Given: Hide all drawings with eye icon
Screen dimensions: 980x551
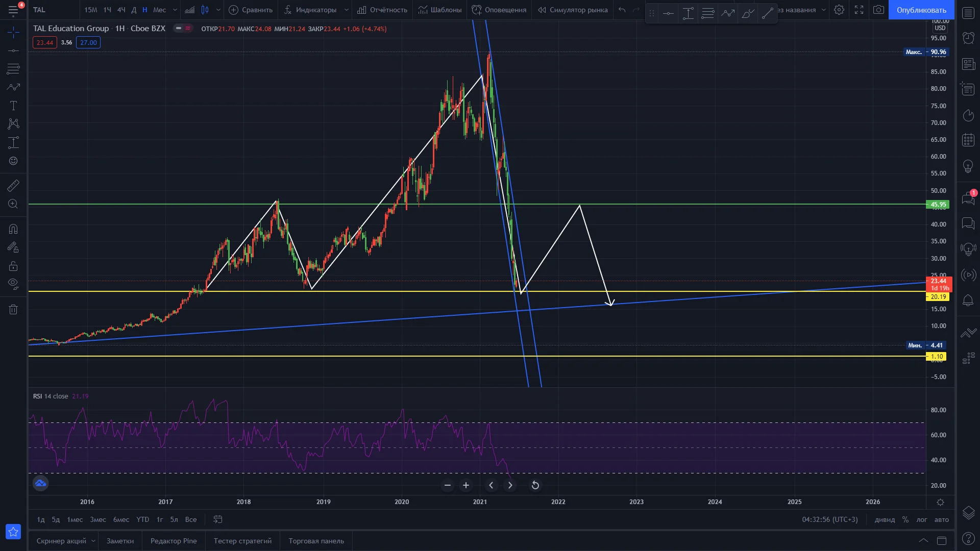Looking at the screenshot, I should [x=13, y=284].
